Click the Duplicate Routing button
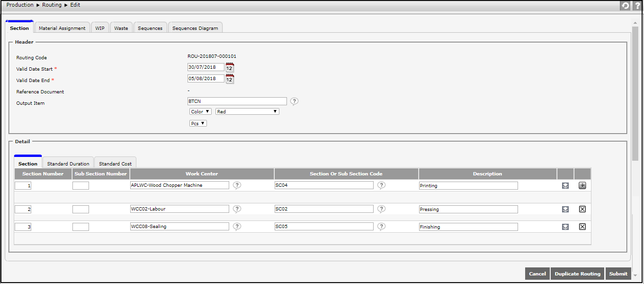This screenshot has width=644, height=284. (578, 274)
